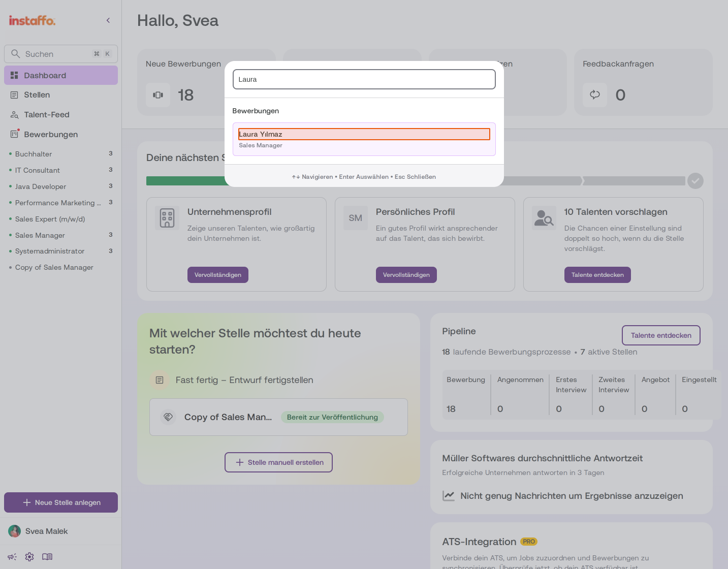Click the Feedbackanfragen refresh-arrows icon
728x569 pixels.
(x=595, y=95)
